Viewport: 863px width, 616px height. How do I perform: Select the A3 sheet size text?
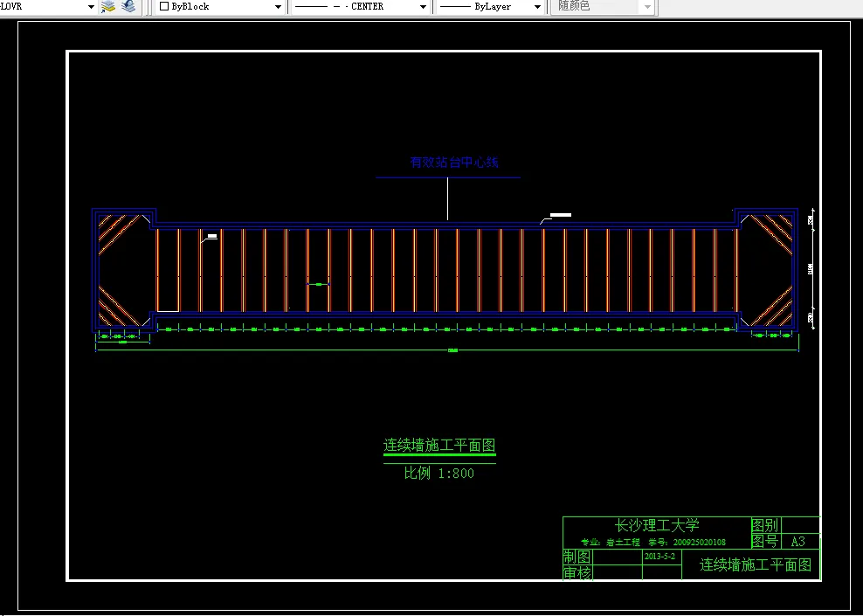click(x=798, y=542)
